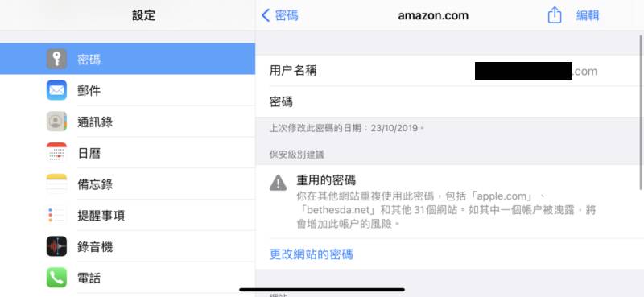644x297 pixels.
Task: Tap the 用户名稱 field row
Action: click(x=449, y=71)
